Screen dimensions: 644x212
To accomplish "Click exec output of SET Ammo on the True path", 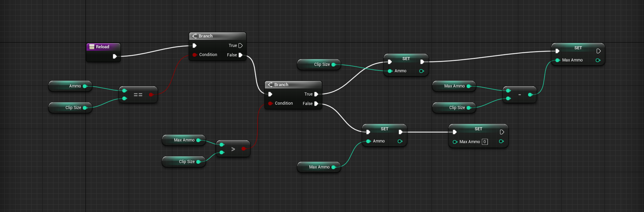I will click(422, 62).
